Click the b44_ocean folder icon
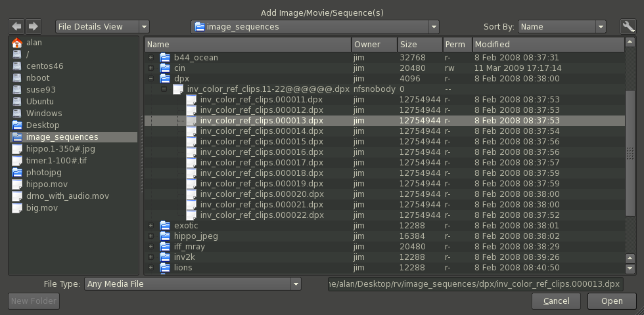This screenshot has width=644, height=315. [165, 58]
